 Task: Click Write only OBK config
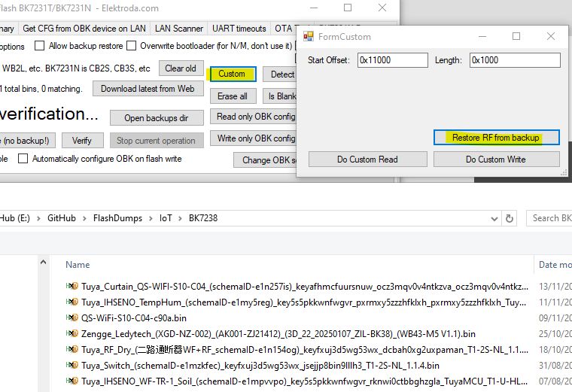253,138
